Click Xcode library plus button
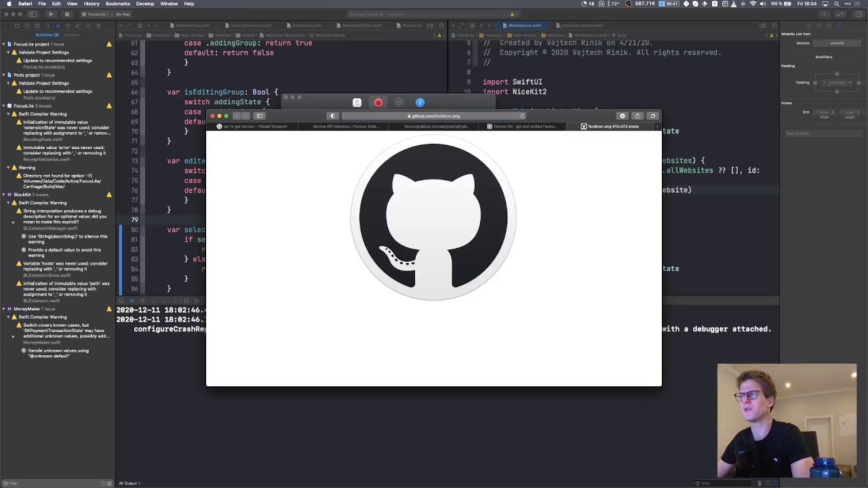This screenshot has height=488, width=868. 824,14
